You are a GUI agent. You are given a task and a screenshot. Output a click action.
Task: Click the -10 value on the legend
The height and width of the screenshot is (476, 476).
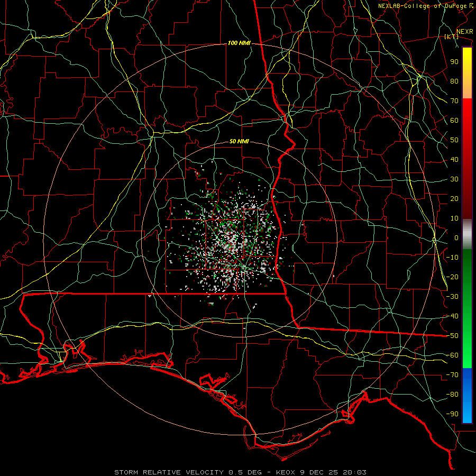tap(452, 258)
